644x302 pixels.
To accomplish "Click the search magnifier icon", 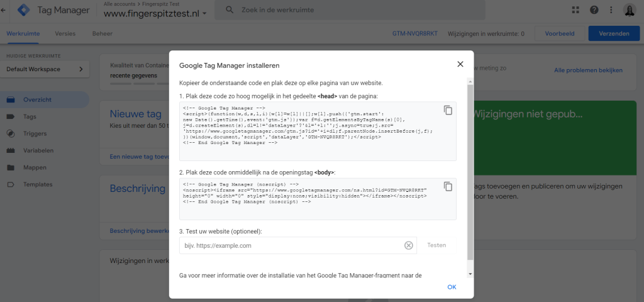I will click(230, 9).
